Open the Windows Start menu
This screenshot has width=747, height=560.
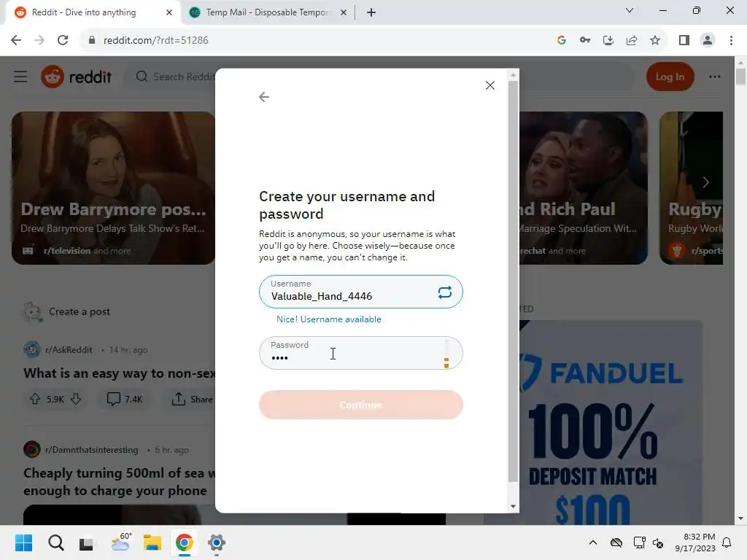24,542
